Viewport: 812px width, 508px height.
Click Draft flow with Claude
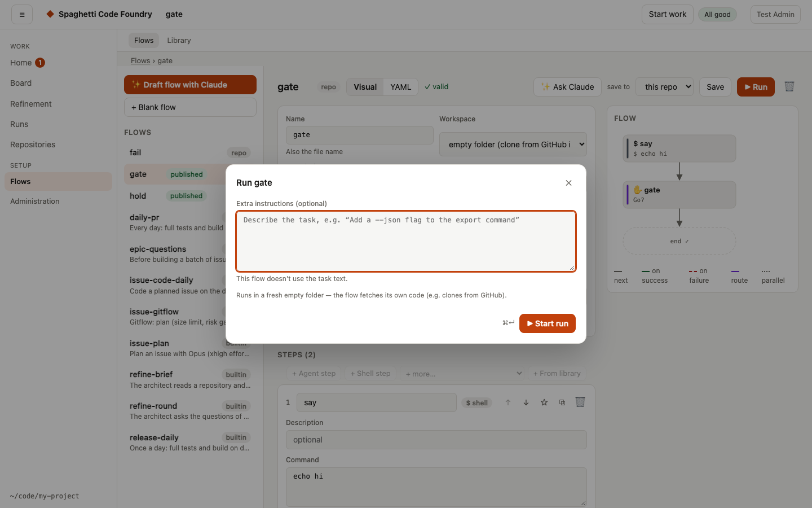[190, 85]
